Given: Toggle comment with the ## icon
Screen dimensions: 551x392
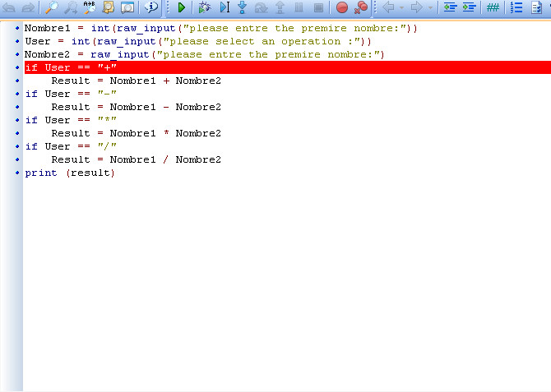Looking at the screenshot, I should tap(493, 7).
